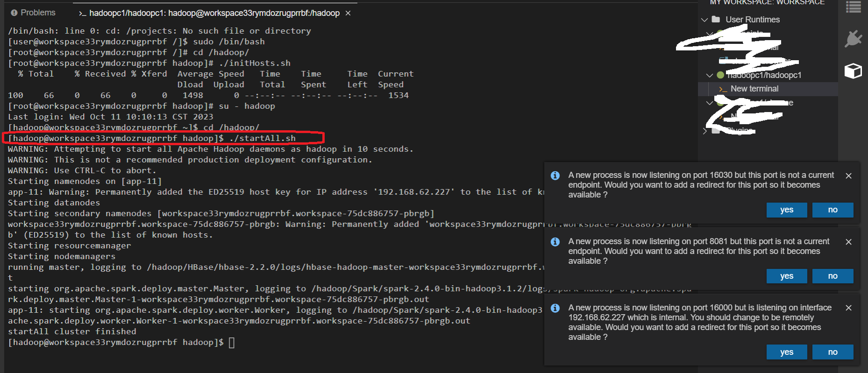Screen dimensions: 868x373
Task: Dismiss the port 8081 notification
Action: point(849,242)
